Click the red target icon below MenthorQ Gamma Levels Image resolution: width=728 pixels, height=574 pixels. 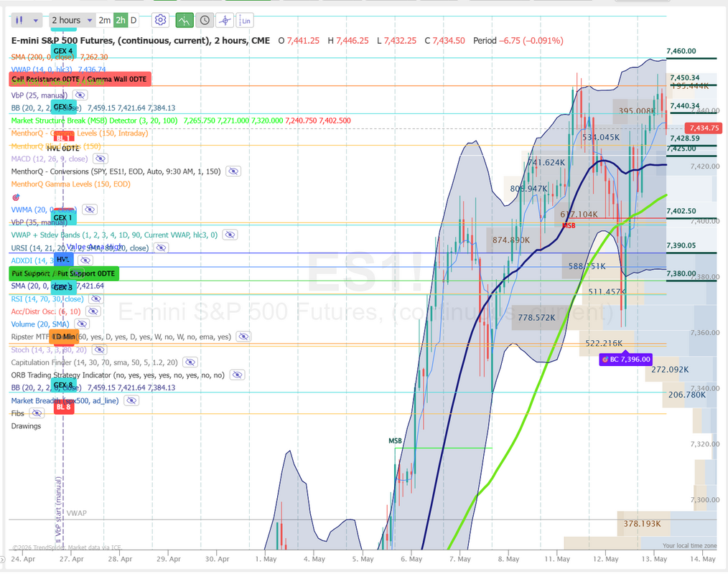pos(16,197)
